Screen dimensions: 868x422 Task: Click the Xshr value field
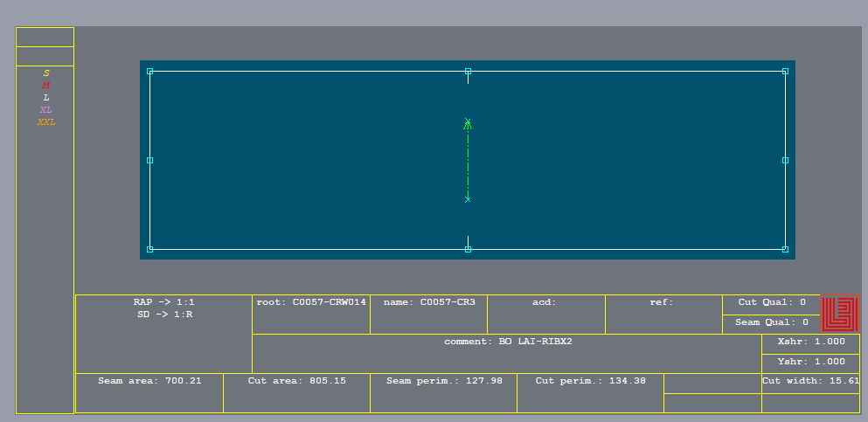[810, 342]
